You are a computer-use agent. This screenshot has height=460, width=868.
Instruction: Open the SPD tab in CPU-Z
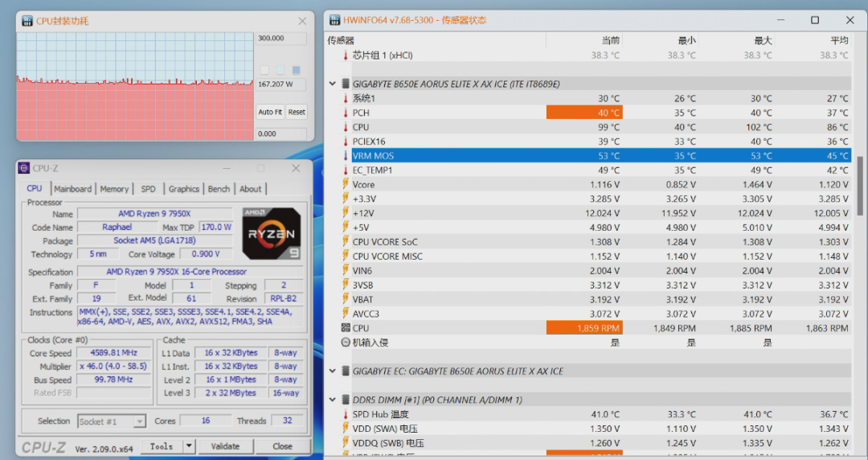pyautogui.click(x=149, y=189)
